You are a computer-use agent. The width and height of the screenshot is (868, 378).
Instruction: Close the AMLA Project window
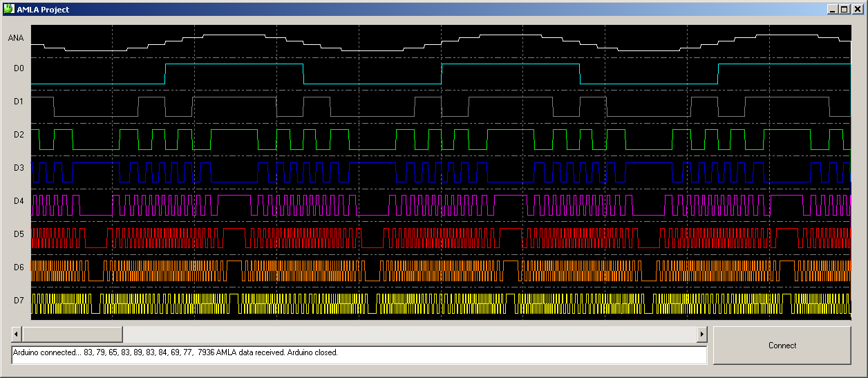[x=856, y=10]
